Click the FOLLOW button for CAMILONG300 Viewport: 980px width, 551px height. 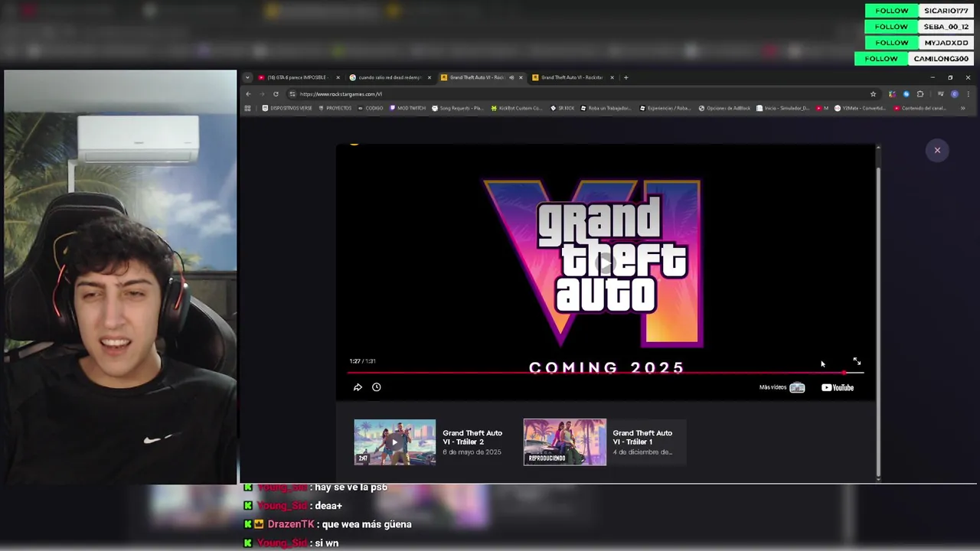[881, 59]
